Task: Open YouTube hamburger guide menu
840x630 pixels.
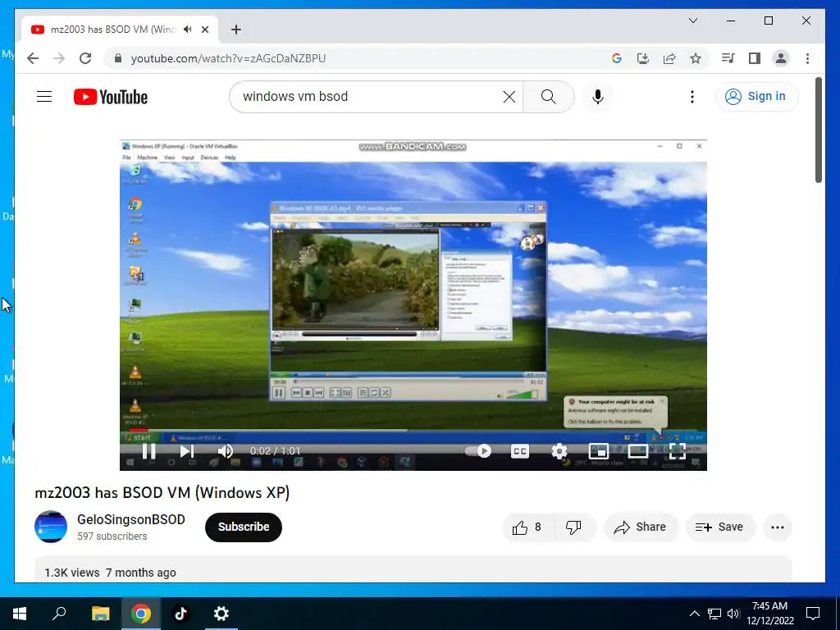Action: tap(44, 97)
